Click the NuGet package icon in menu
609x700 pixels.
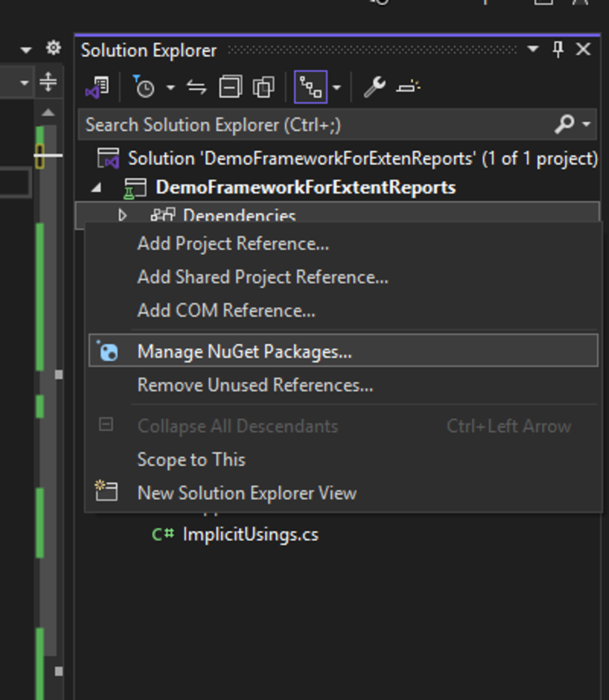107,350
